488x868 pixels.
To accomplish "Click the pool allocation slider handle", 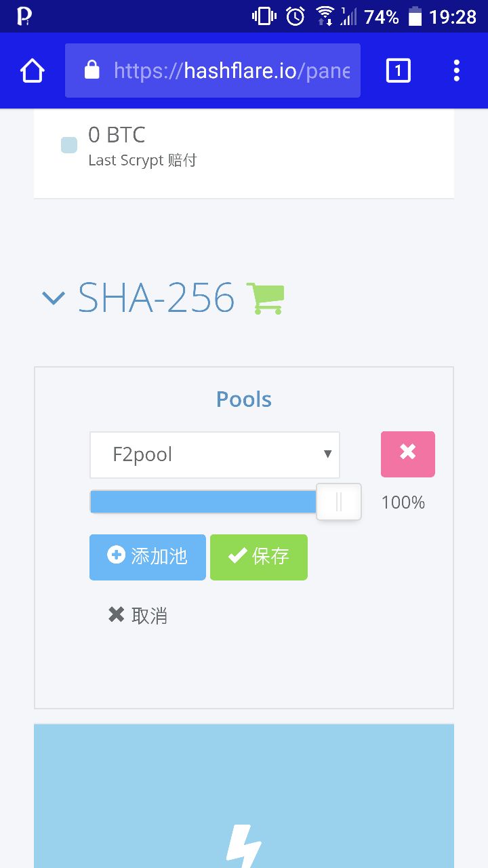I will click(x=339, y=502).
